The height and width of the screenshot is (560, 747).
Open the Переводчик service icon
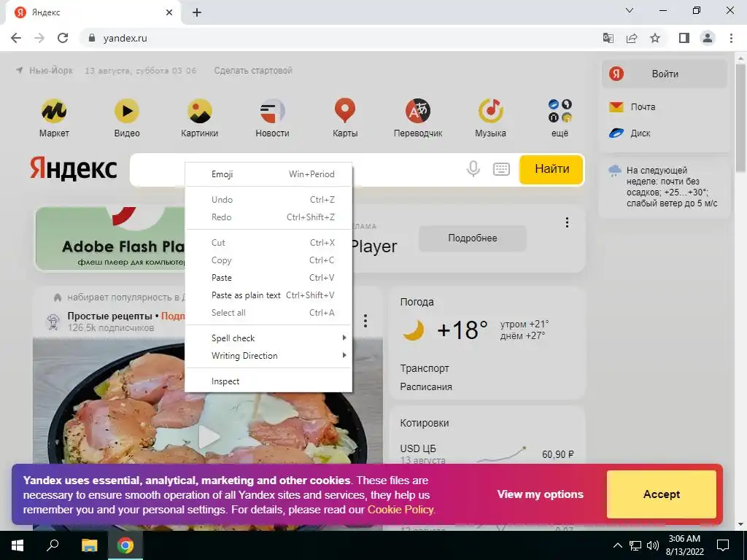418,117
